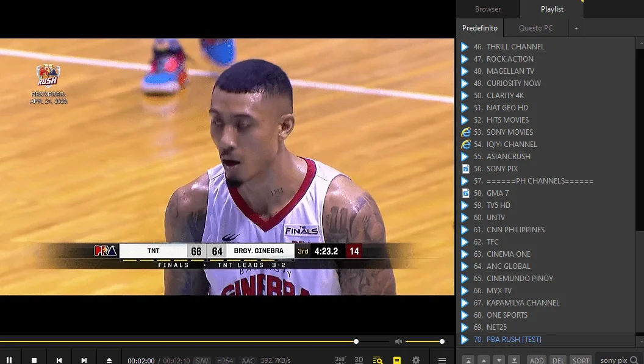
Task: Select playlist item 50. CLARITY 4K
Action: point(547,96)
